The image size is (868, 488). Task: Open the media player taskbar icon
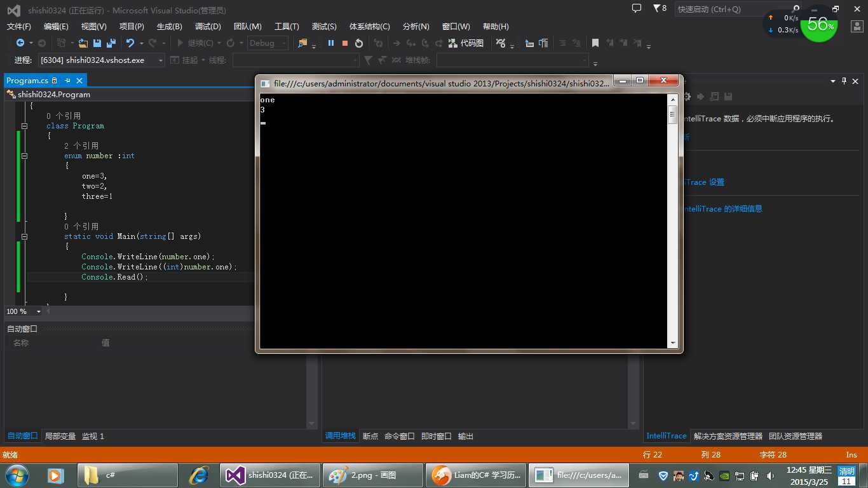tap(56, 475)
